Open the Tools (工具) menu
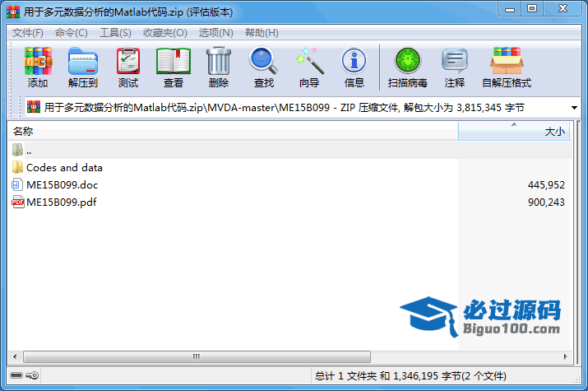This screenshot has width=588, height=391. pos(115,33)
